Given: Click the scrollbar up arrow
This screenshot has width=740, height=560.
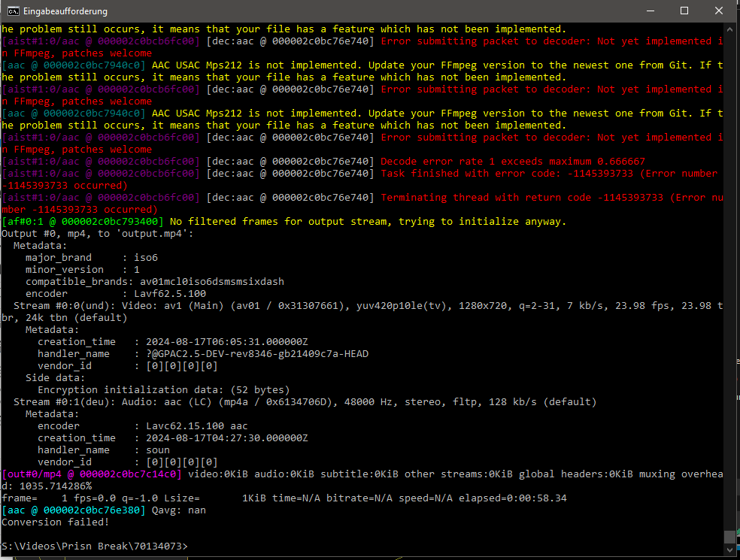Looking at the screenshot, I should [730, 28].
